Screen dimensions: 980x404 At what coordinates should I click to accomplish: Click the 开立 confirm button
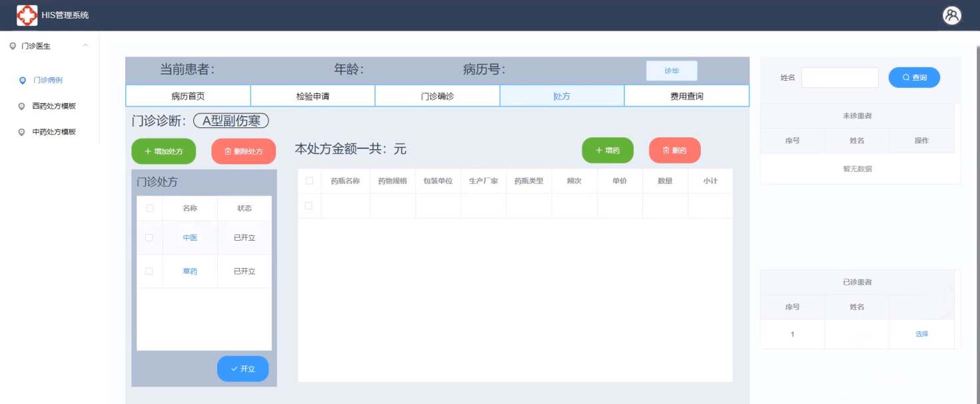243,369
